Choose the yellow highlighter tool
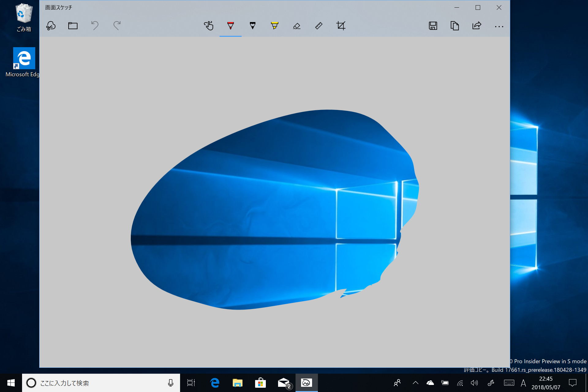The height and width of the screenshot is (392, 588). (x=275, y=26)
